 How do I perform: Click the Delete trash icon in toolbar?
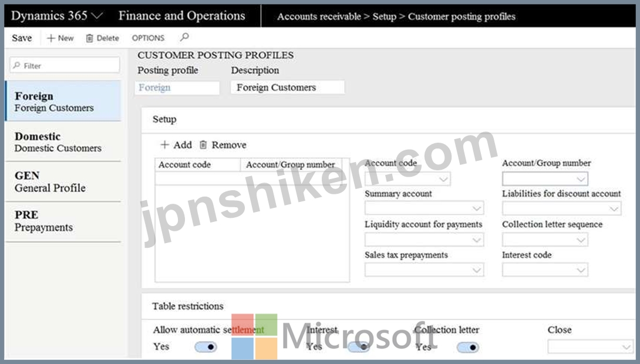click(89, 38)
